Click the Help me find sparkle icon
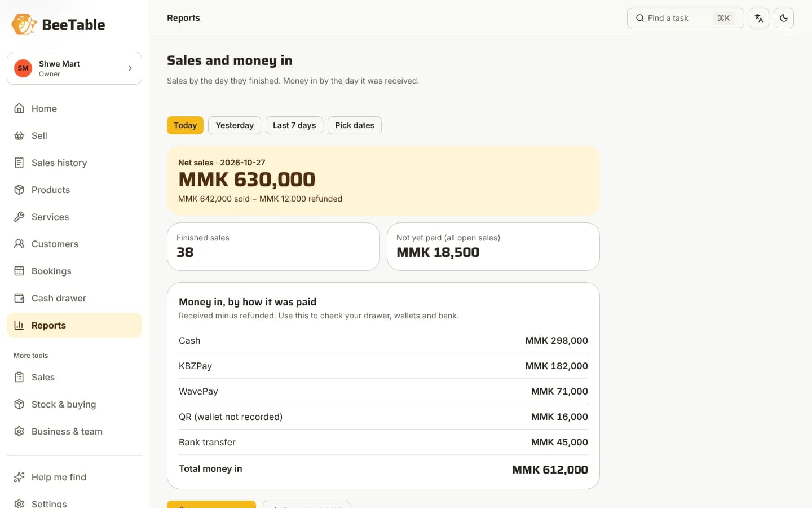The image size is (812, 508). pyautogui.click(x=19, y=477)
